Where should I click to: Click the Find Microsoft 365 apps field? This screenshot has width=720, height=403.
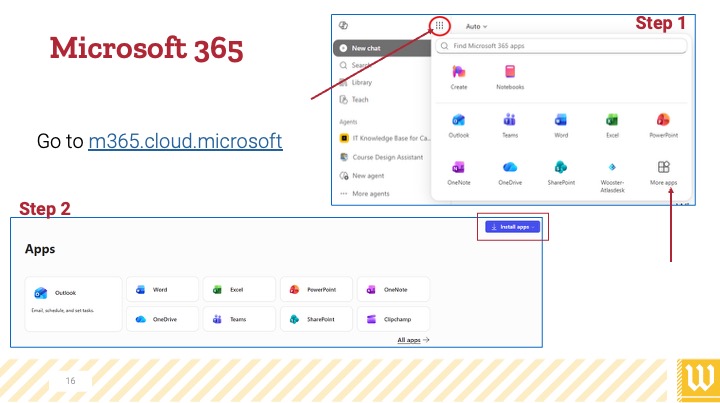point(561,46)
